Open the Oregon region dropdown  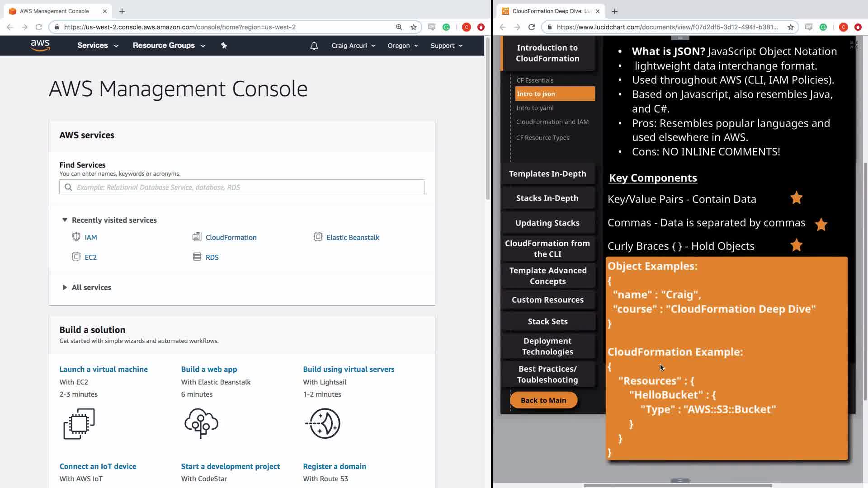tap(402, 46)
